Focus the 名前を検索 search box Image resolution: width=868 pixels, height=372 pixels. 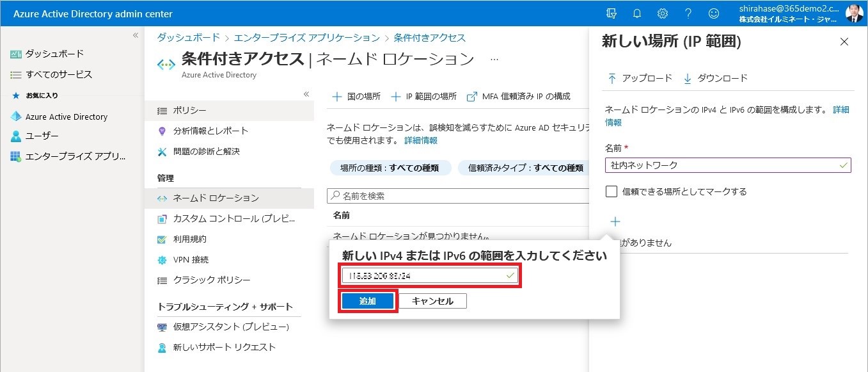tap(458, 196)
